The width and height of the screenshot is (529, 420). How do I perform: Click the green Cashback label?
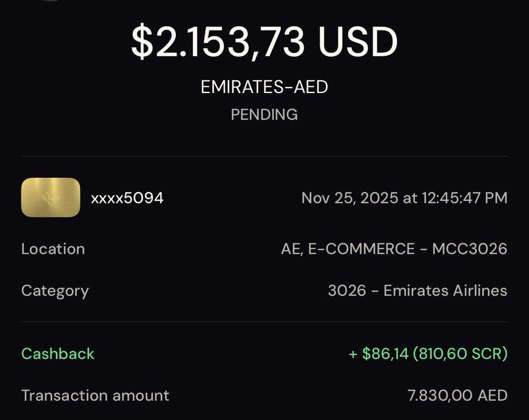[x=58, y=353]
